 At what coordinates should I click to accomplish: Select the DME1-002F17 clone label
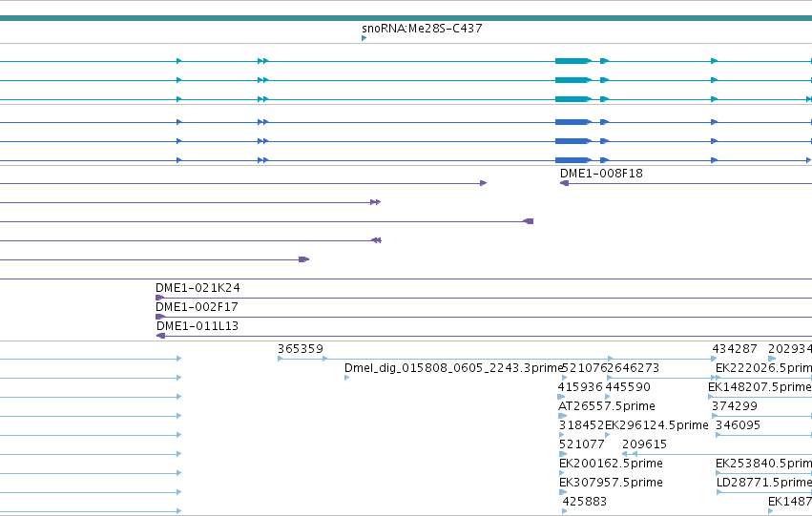point(197,307)
